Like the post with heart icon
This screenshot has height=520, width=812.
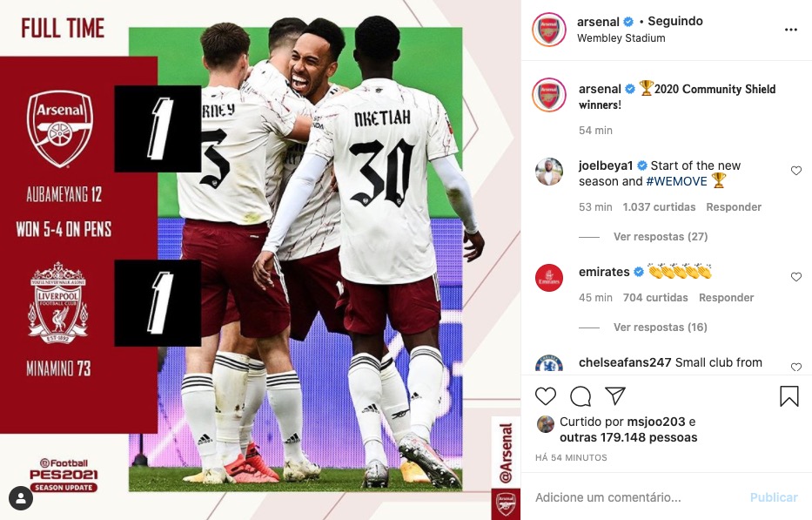click(x=546, y=396)
